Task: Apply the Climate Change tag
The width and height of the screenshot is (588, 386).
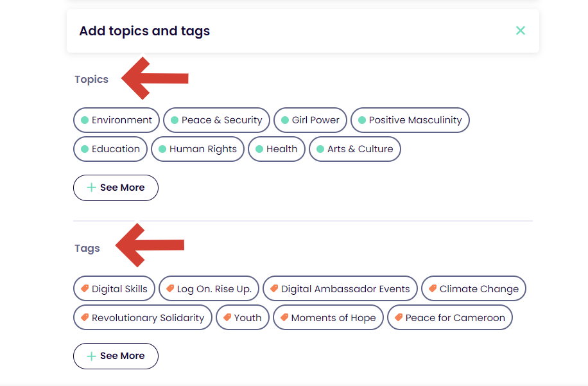Action: 474,289
